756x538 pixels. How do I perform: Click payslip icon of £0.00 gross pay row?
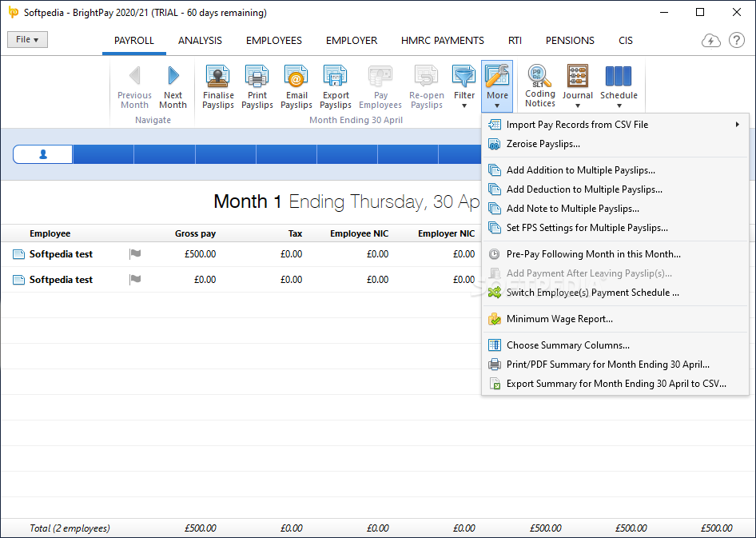point(18,280)
